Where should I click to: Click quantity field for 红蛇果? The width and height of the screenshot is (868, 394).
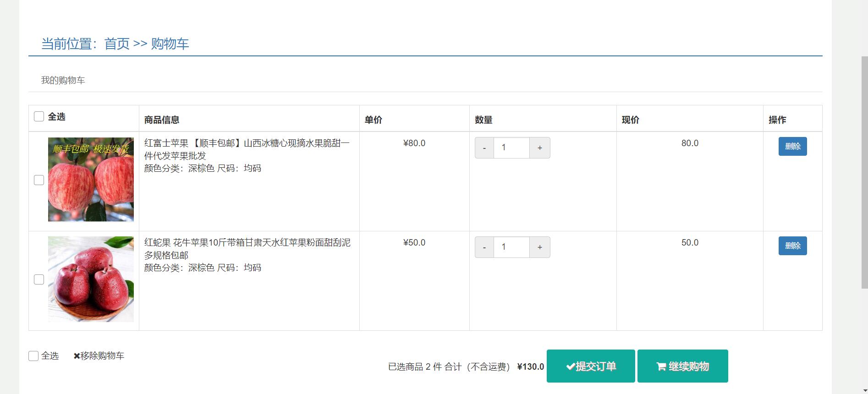(511, 247)
